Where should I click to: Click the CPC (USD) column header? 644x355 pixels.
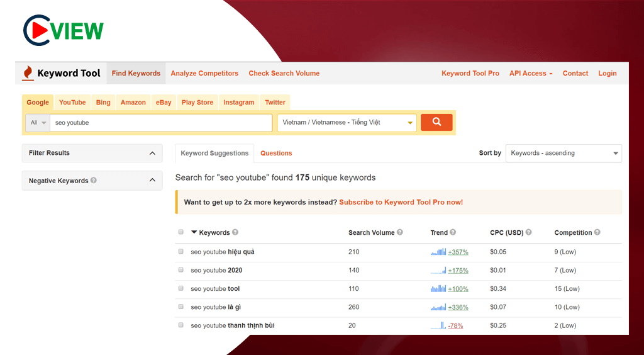(506, 232)
